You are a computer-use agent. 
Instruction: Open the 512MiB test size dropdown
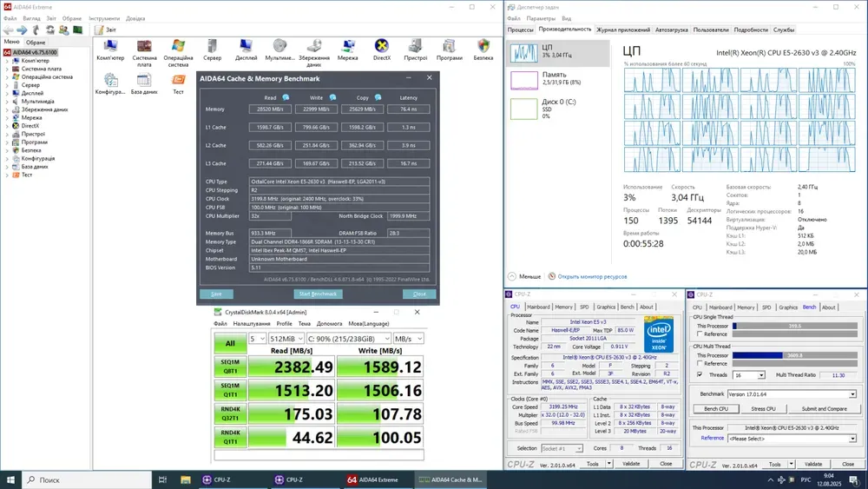[x=285, y=339]
